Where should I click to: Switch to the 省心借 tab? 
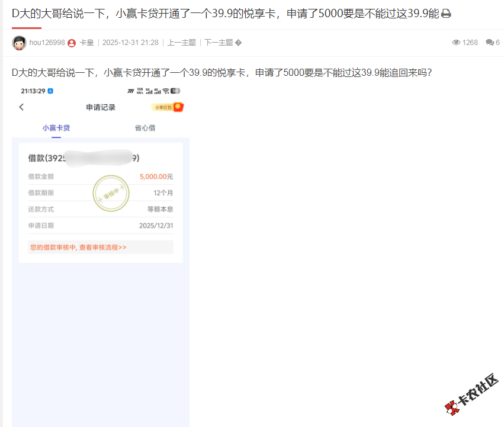click(x=145, y=127)
